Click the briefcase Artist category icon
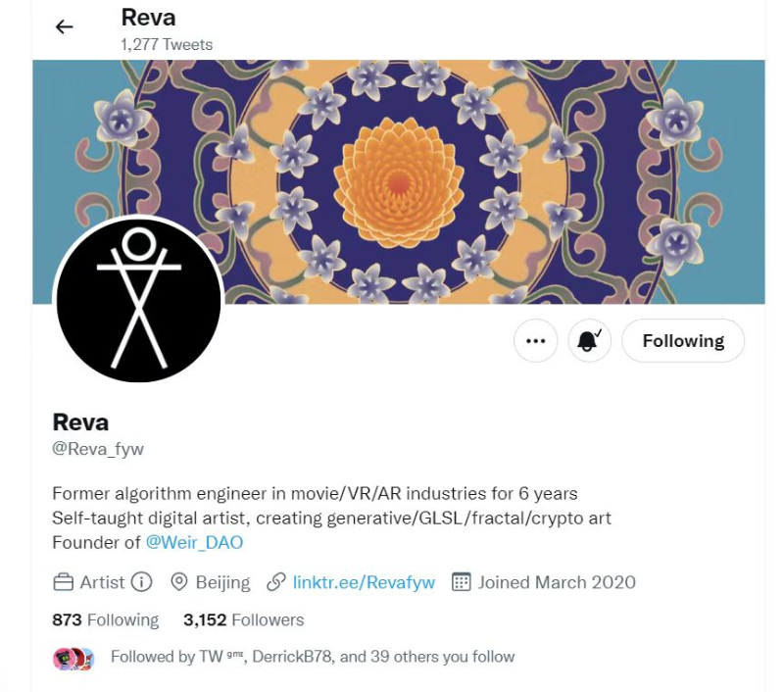This screenshot has width=784, height=692. click(x=63, y=582)
